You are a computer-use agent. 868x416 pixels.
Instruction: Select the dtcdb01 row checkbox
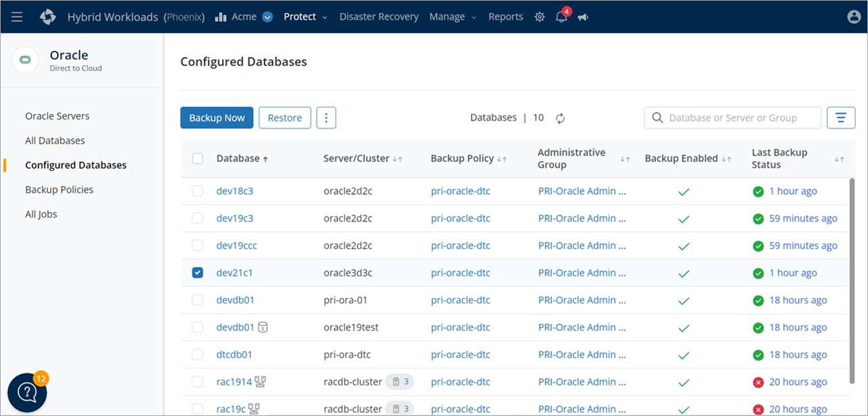(x=198, y=354)
